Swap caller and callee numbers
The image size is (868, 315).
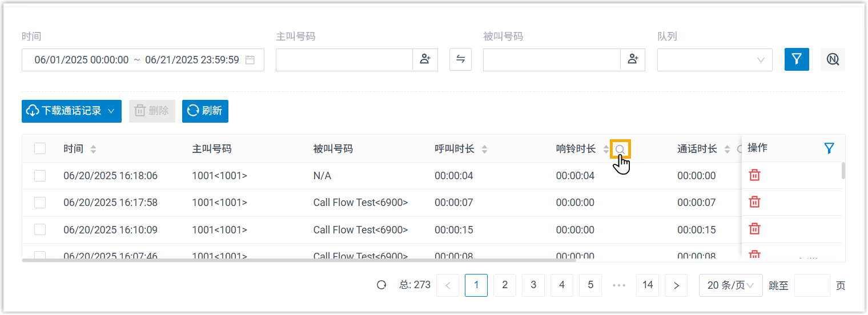[x=460, y=59]
